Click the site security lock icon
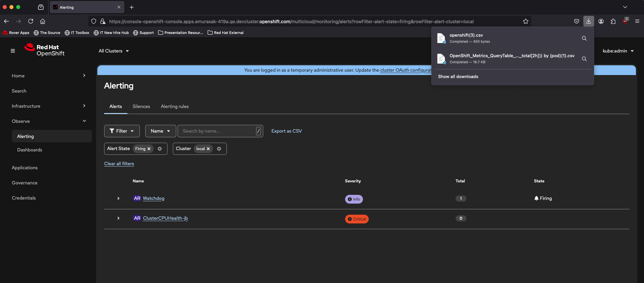644x283 pixels. click(103, 21)
